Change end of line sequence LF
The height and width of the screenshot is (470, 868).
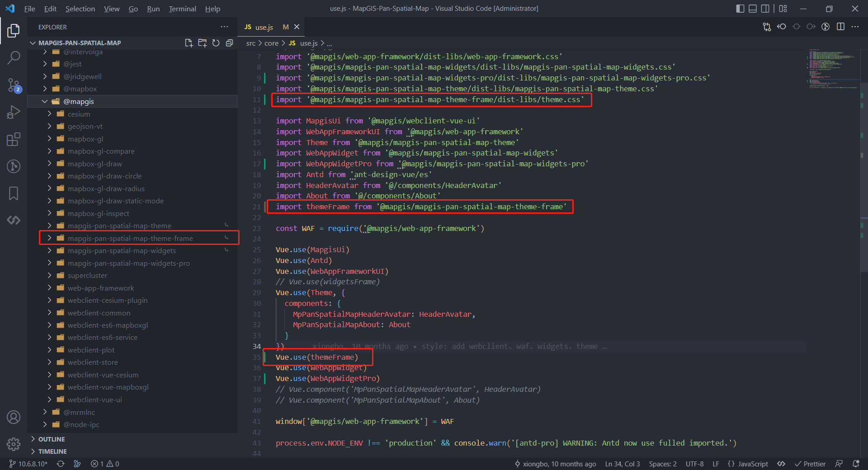716,464
